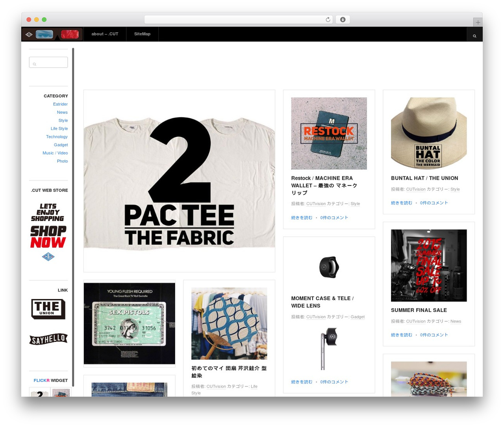Screen dimensions: 504x427
Task: Click 0件のコメント under the Restock wallet post
Action: coord(334,217)
